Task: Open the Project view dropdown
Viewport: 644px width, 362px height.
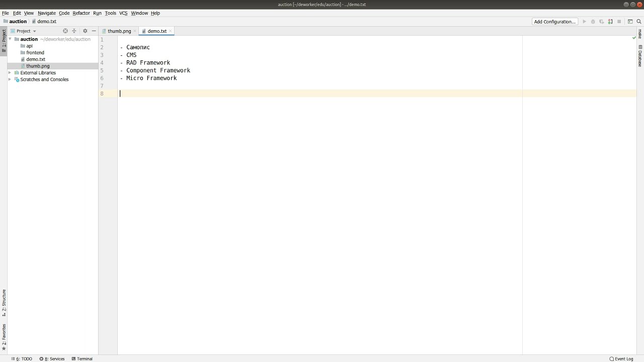Action: click(24, 31)
